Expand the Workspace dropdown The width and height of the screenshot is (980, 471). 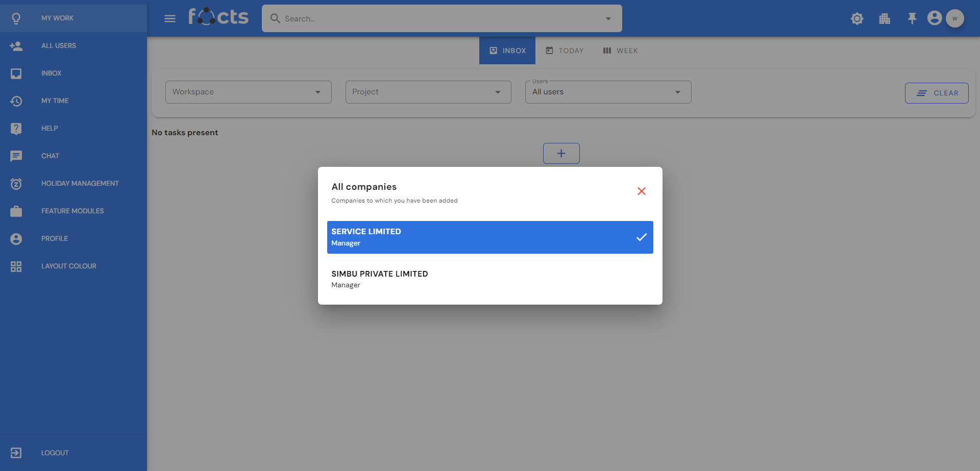point(248,92)
